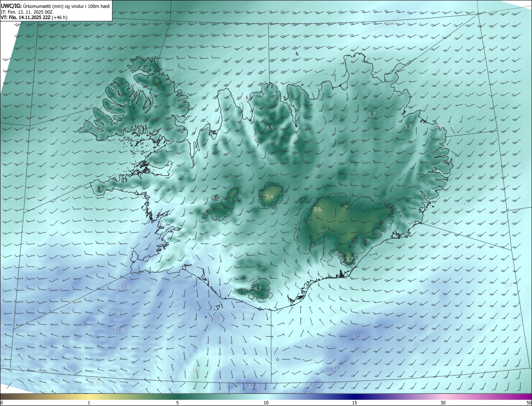Click the 10 label on the color scale
The width and height of the screenshot is (532, 406).
click(x=266, y=403)
